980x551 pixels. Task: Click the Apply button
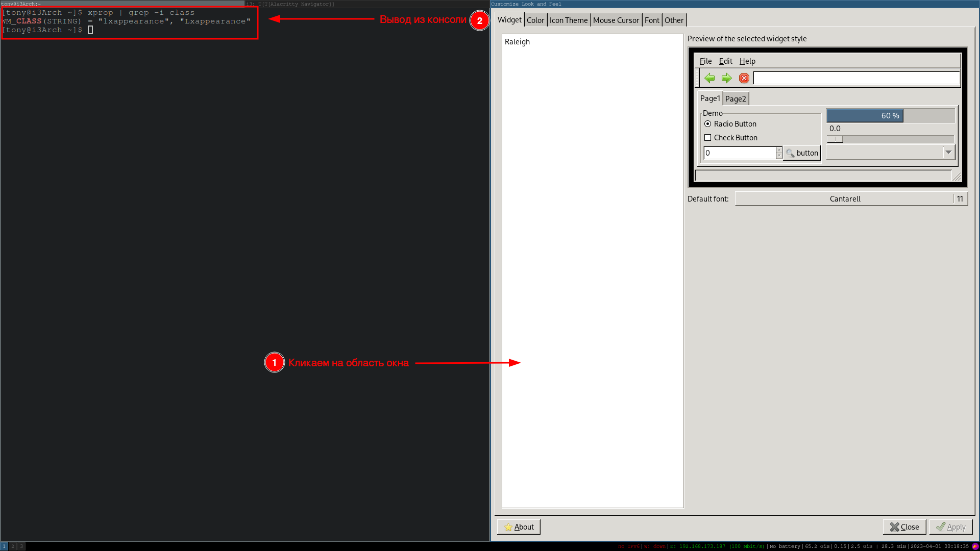tap(950, 527)
